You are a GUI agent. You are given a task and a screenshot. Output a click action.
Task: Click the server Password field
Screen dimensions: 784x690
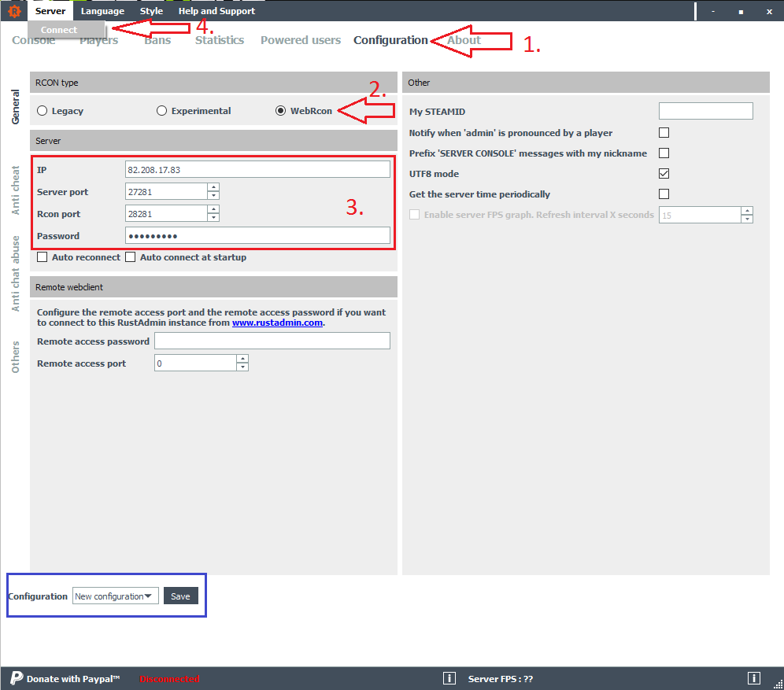click(257, 235)
